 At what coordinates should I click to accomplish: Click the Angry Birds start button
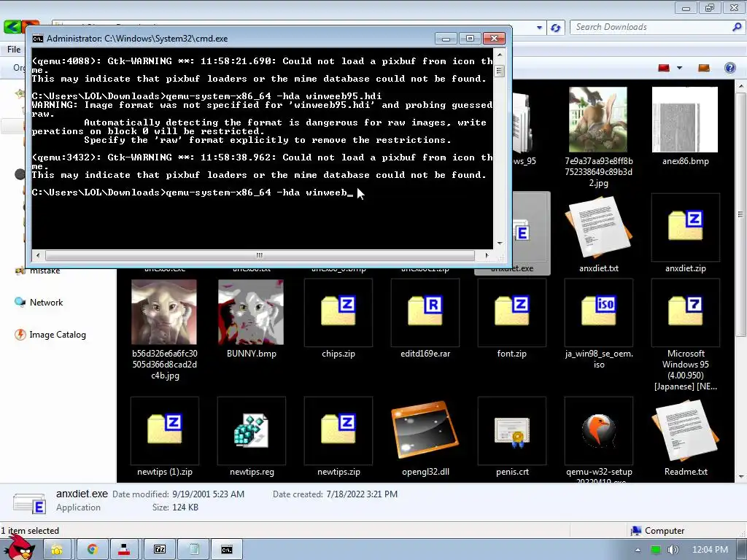click(x=20, y=548)
